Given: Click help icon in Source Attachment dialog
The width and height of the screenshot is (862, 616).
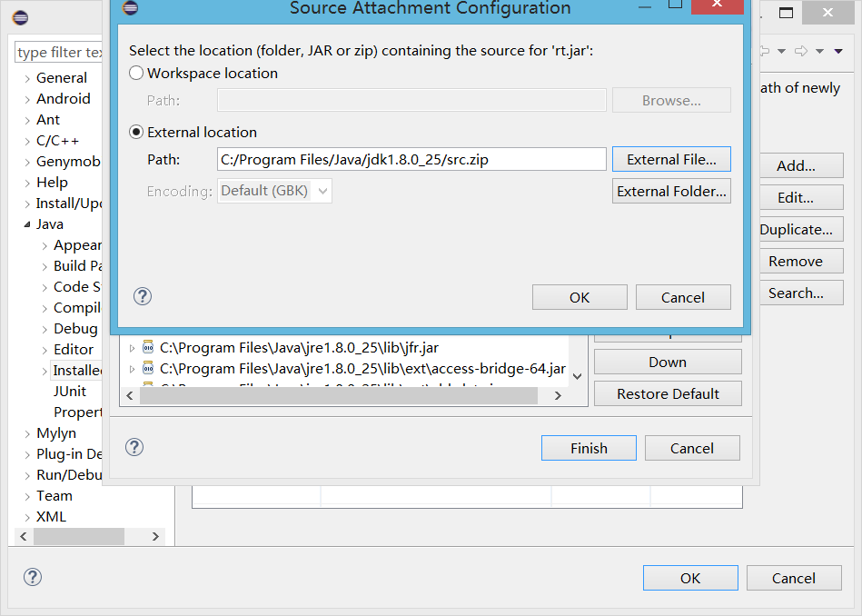Looking at the screenshot, I should pyautogui.click(x=143, y=296).
